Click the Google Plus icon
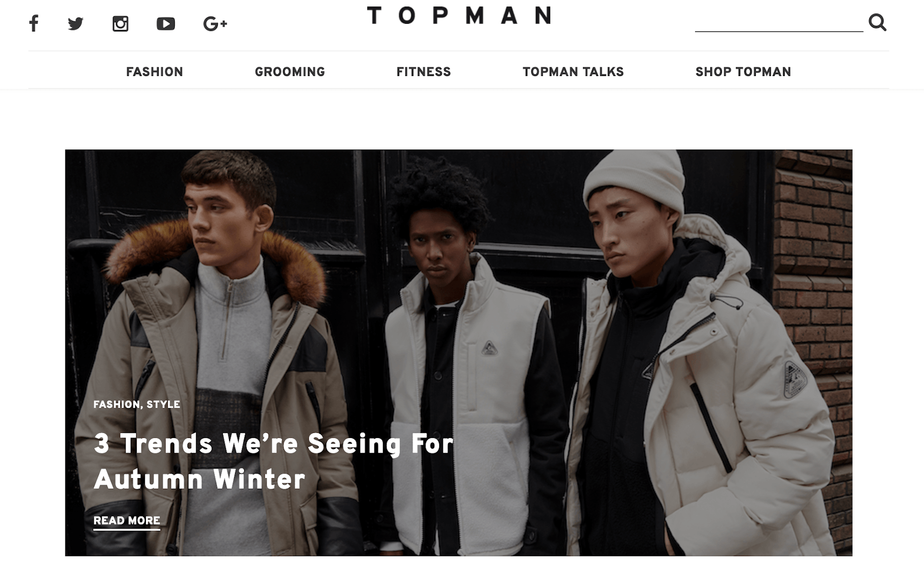 point(215,24)
